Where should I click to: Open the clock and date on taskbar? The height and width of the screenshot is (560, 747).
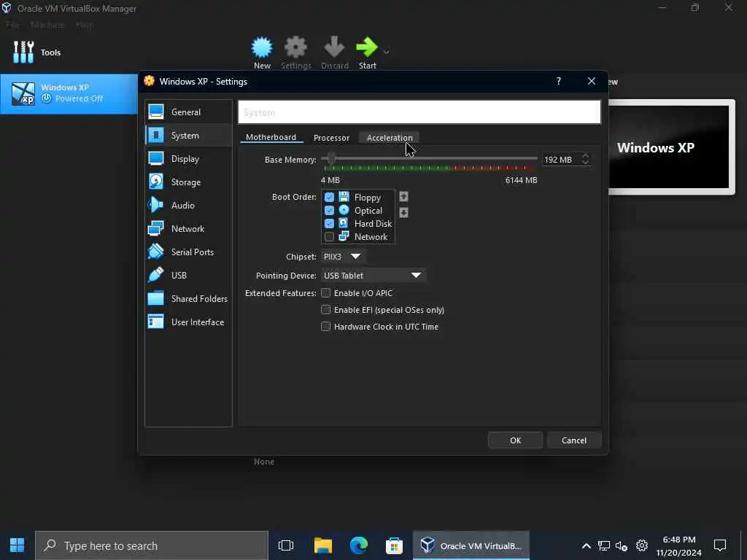679,546
